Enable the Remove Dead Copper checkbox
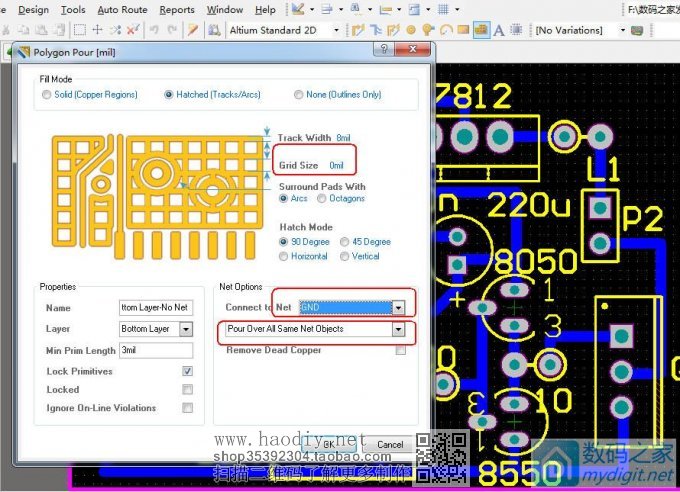Image resolution: width=680 pixels, height=492 pixels. (400, 351)
